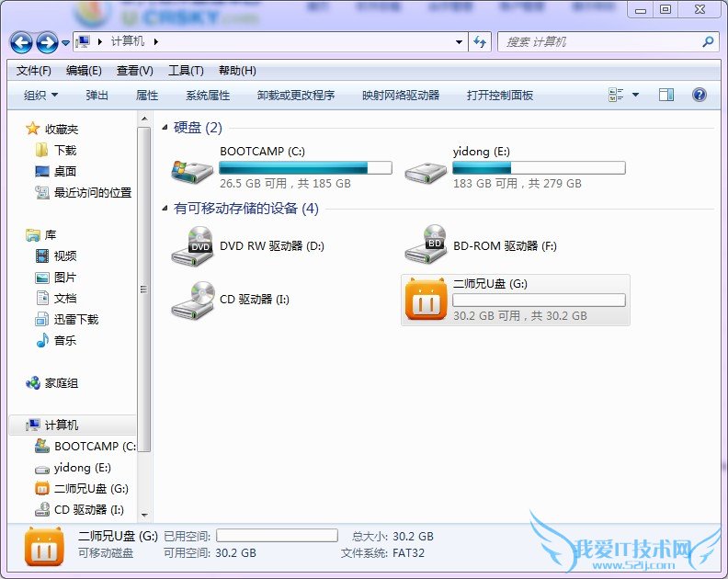
Task: Click the magnifier search icon
Action: tap(708, 41)
